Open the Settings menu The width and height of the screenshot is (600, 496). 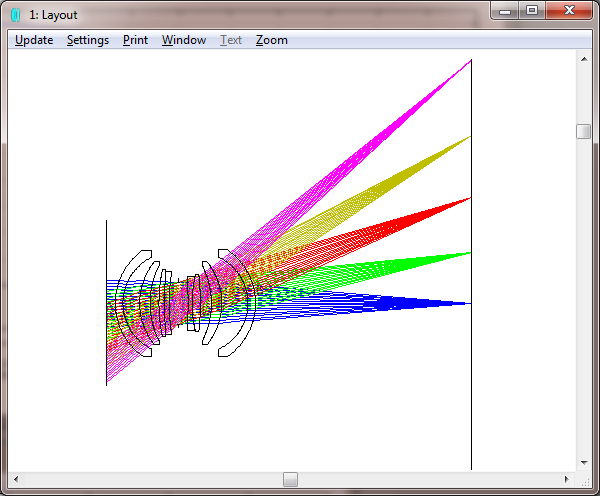(x=88, y=40)
